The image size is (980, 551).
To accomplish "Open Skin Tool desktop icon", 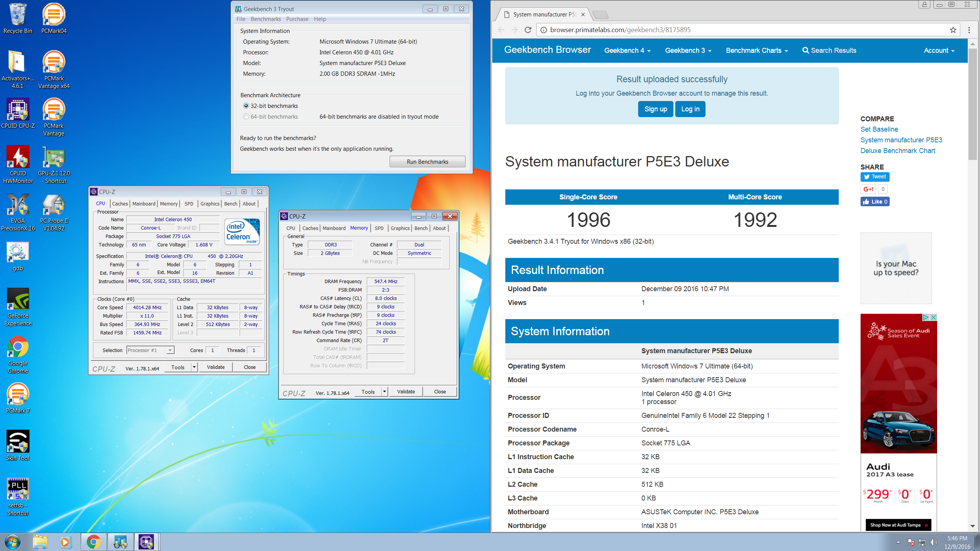I will click(x=18, y=445).
